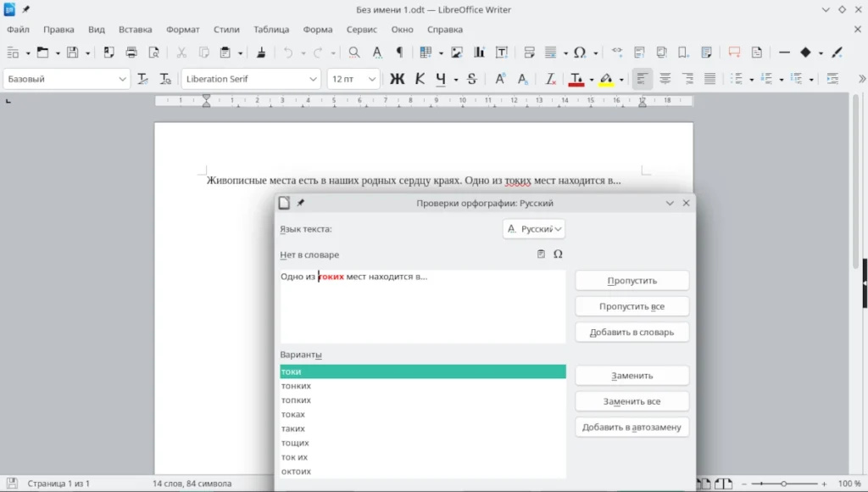This screenshot has height=492, width=868.
Task: Click the Заменить button
Action: click(632, 375)
